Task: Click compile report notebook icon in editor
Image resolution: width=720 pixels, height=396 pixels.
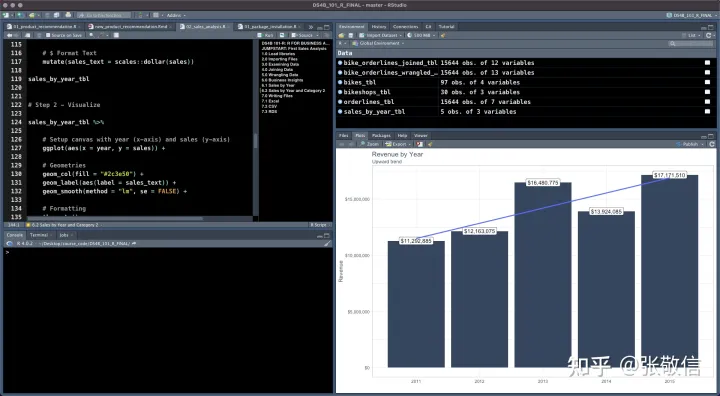Action: [117, 35]
